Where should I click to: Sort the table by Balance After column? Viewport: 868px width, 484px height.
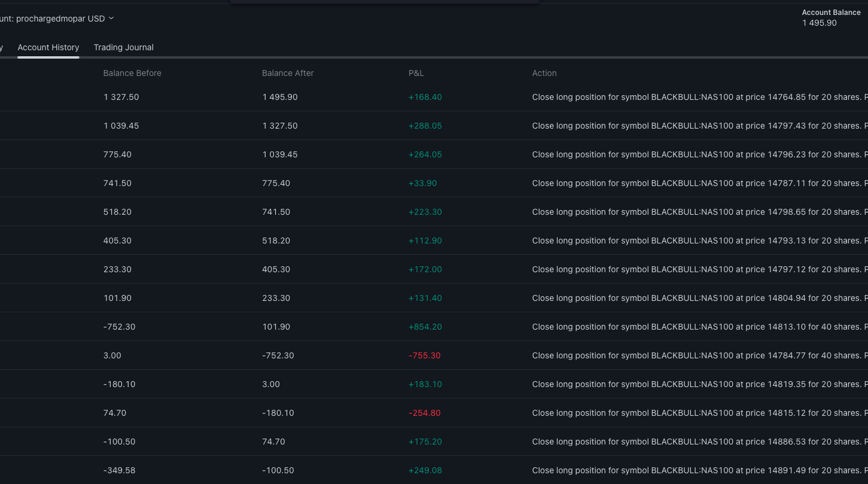tap(288, 73)
